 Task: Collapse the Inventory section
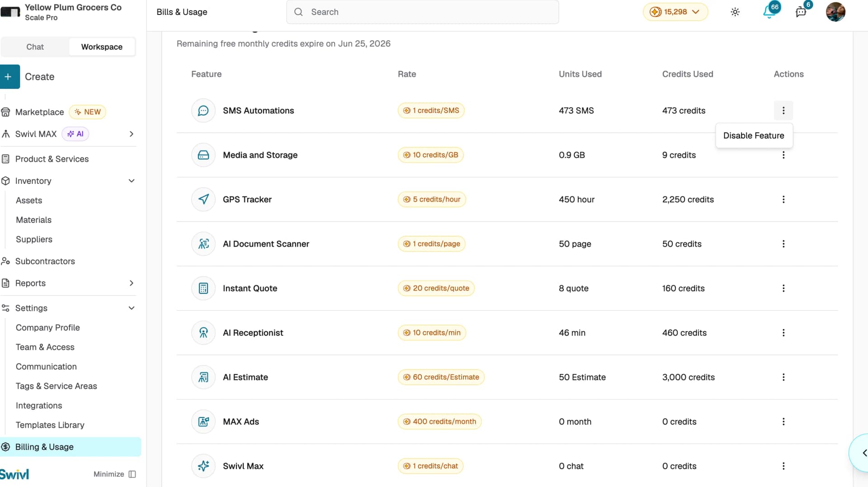[132, 181]
